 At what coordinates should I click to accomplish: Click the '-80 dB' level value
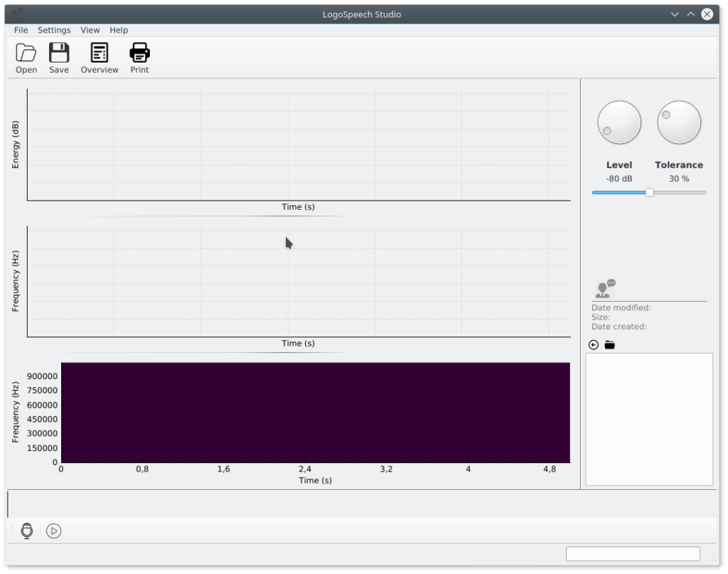(619, 179)
